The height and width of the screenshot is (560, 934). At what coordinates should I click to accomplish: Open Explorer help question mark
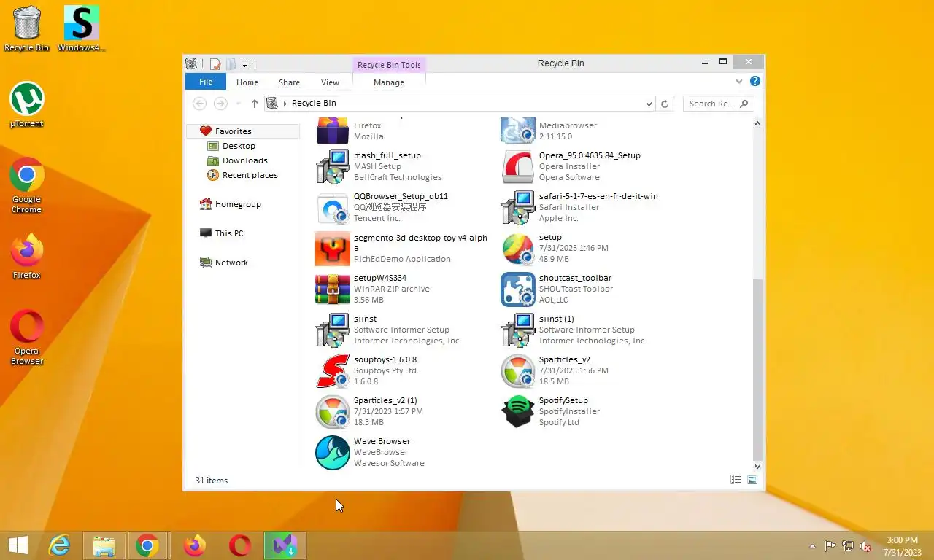click(755, 82)
